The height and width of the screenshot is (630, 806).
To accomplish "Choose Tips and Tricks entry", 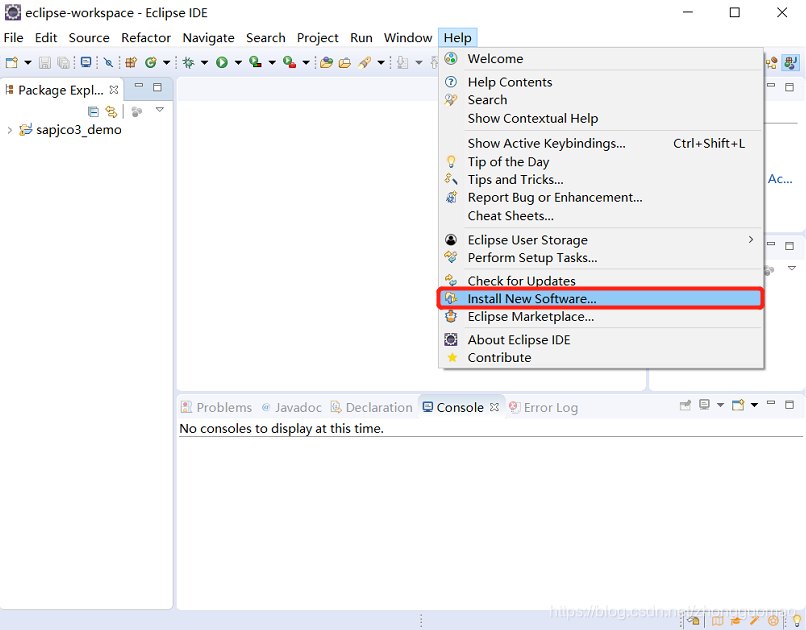I will (x=601, y=180).
